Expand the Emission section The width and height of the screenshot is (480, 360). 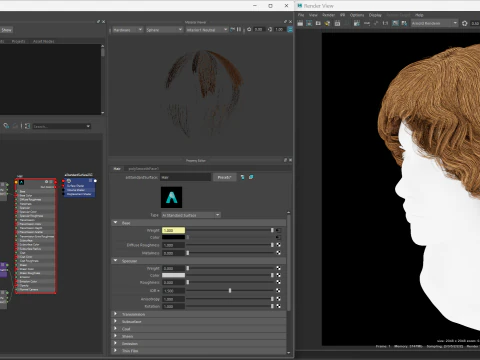tap(115, 343)
